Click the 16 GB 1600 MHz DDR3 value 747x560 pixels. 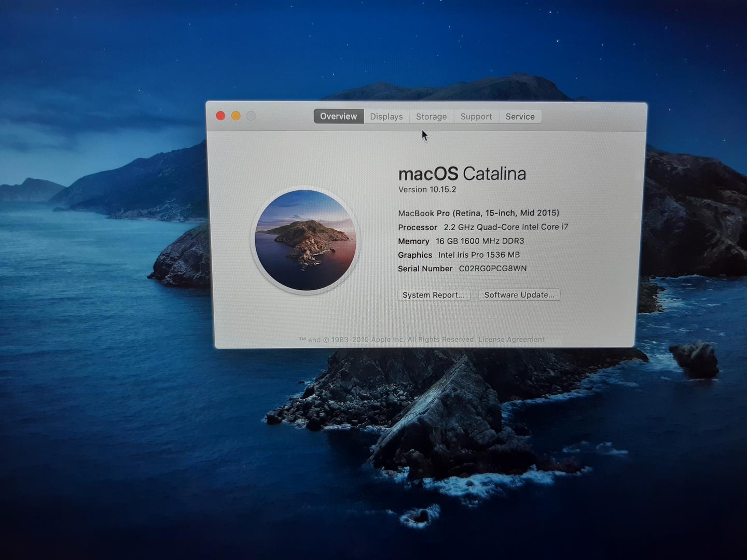480,241
